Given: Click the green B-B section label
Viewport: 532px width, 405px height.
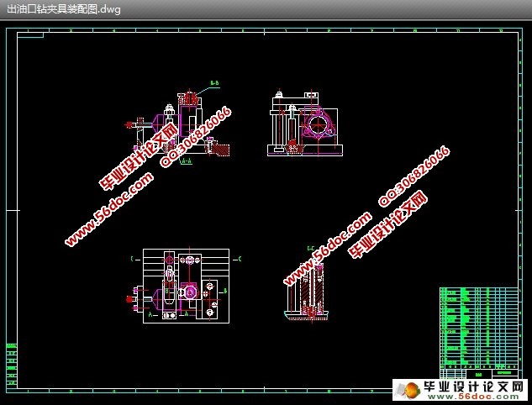Looking at the screenshot, I should pos(214,83).
